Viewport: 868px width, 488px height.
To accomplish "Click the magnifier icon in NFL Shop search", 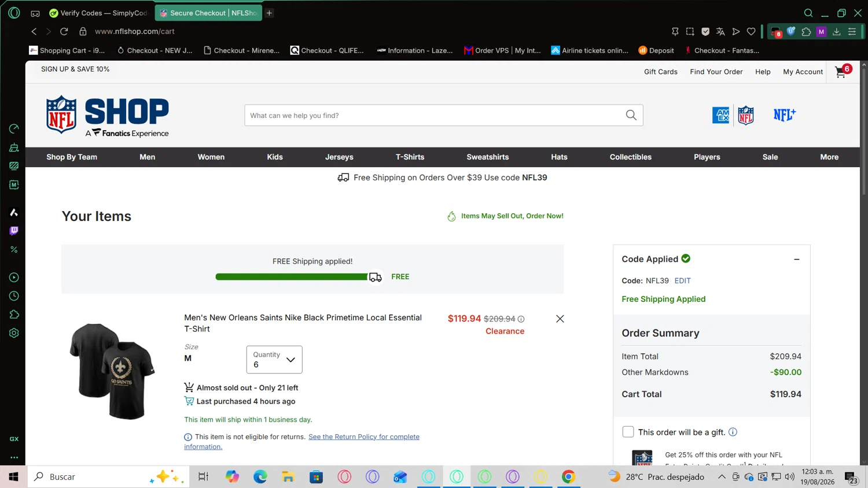I will 631,115.
